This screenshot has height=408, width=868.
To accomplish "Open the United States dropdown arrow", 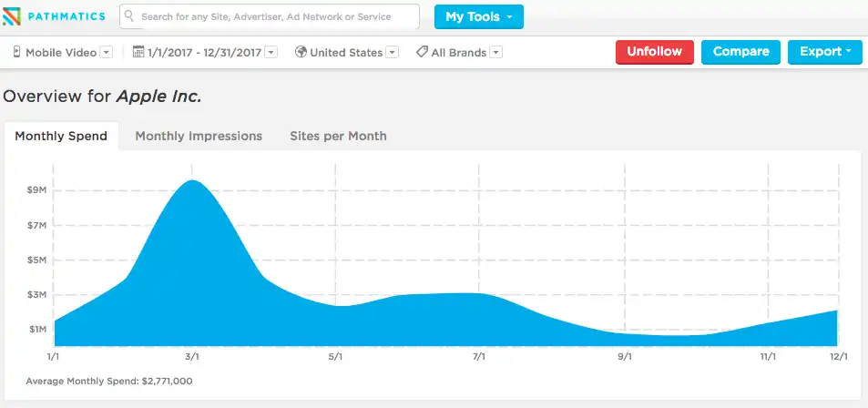I will [392, 53].
